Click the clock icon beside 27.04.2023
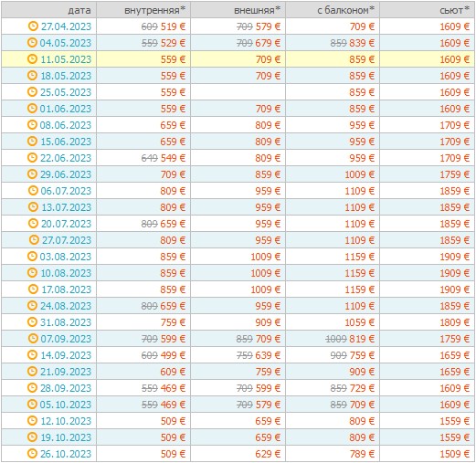The image size is (476, 463). tap(33, 26)
